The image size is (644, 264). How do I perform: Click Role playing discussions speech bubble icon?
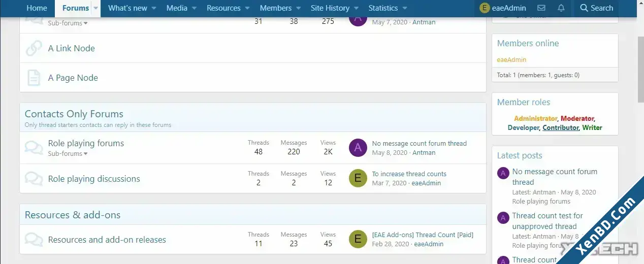(34, 179)
